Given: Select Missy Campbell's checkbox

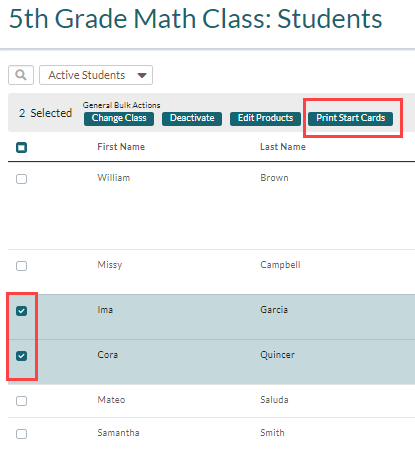Looking at the screenshot, I should pyautogui.click(x=22, y=266).
